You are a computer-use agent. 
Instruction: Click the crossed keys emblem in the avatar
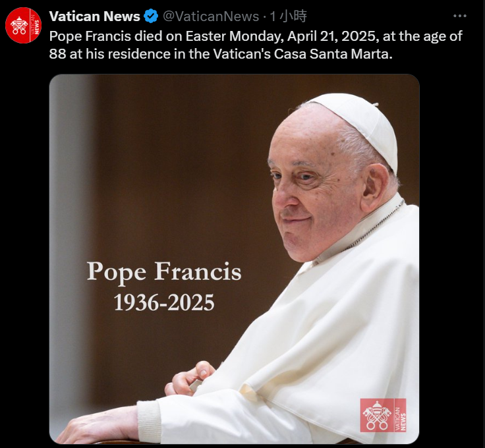click(19, 26)
